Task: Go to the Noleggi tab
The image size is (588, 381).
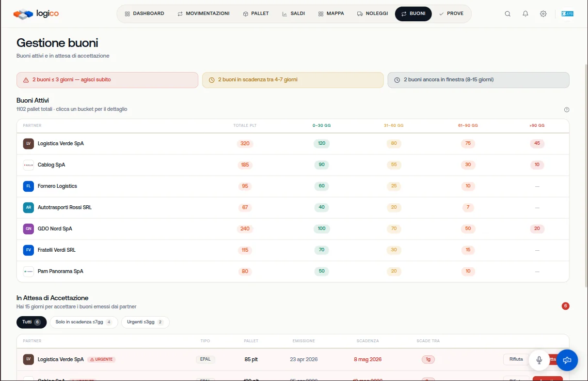Action: coord(372,14)
